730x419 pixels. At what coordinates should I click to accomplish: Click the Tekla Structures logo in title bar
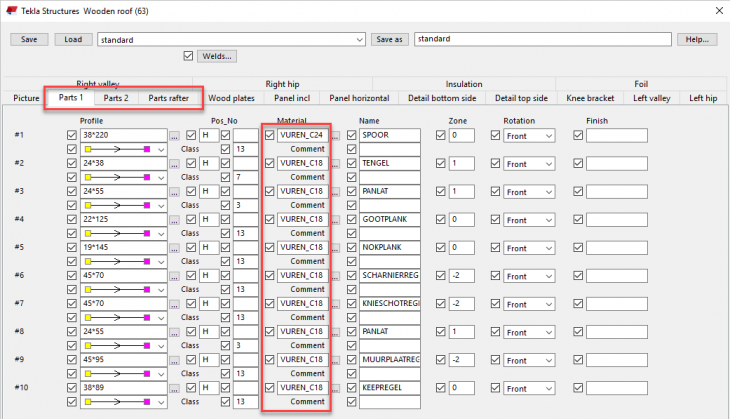point(12,10)
